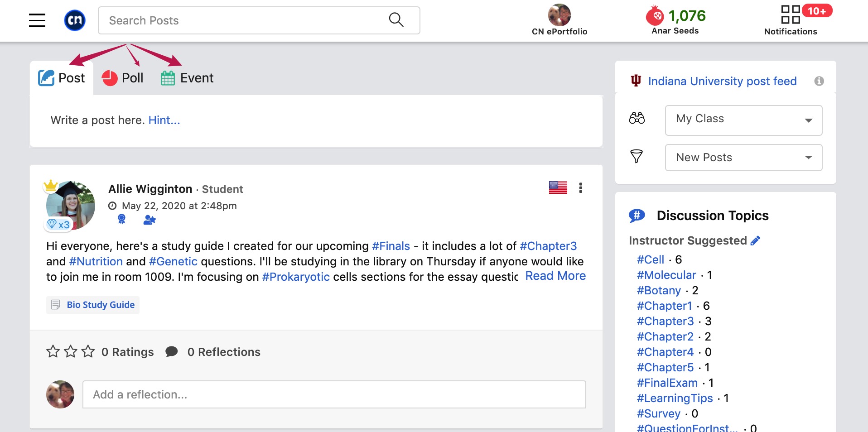
Task: Edit Instructor Suggested topics pencil icon
Action: point(755,241)
